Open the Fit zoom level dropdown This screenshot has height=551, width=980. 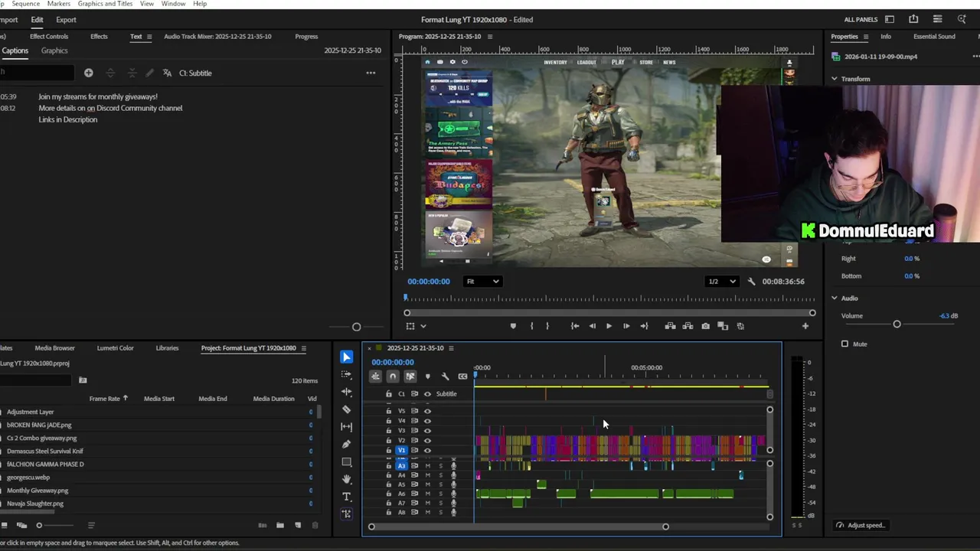(x=483, y=282)
